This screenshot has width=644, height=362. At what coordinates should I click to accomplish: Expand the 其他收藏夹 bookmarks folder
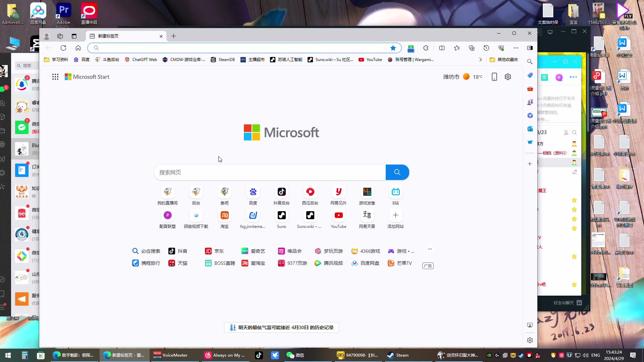[x=504, y=60]
